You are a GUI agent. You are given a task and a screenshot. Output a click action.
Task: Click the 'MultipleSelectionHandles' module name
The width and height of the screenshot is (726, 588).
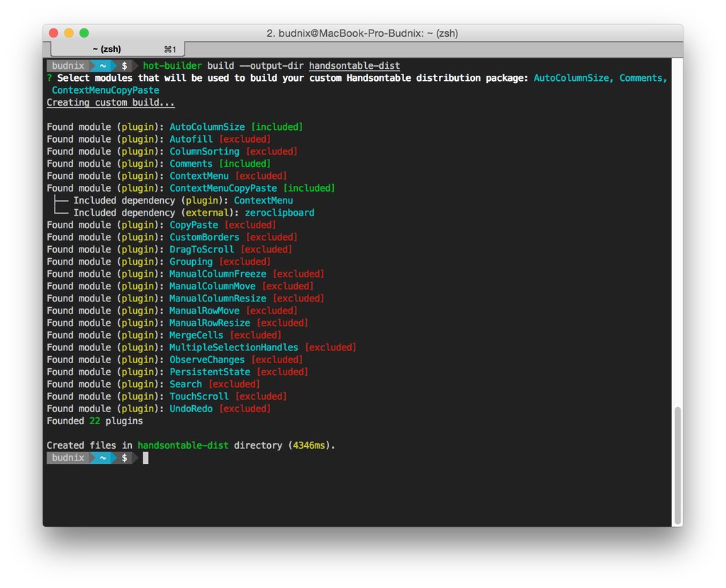point(234,348)
